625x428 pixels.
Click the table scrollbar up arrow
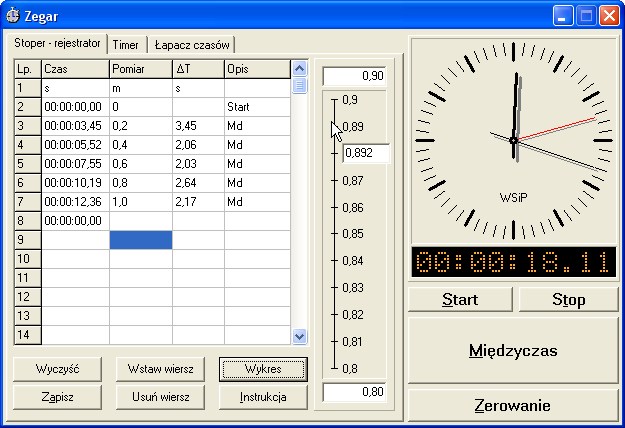click(x=299, y=68)
